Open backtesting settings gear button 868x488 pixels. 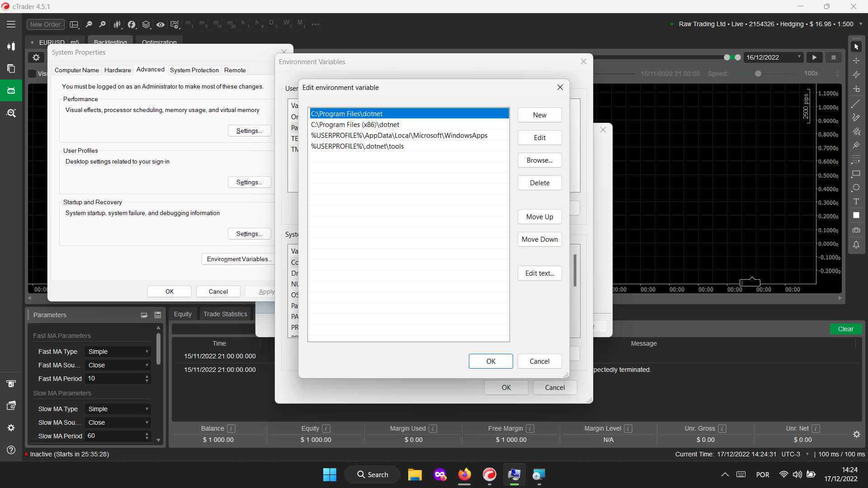pos(36,57)
